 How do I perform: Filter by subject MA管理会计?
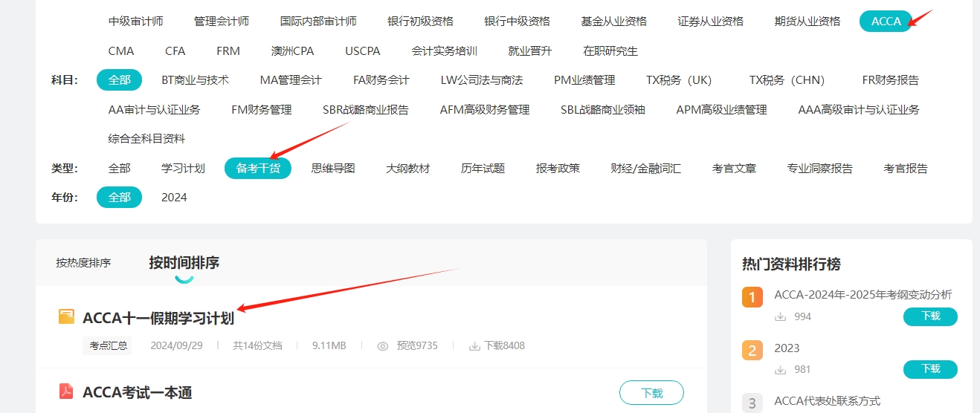(x=291, y=80)
